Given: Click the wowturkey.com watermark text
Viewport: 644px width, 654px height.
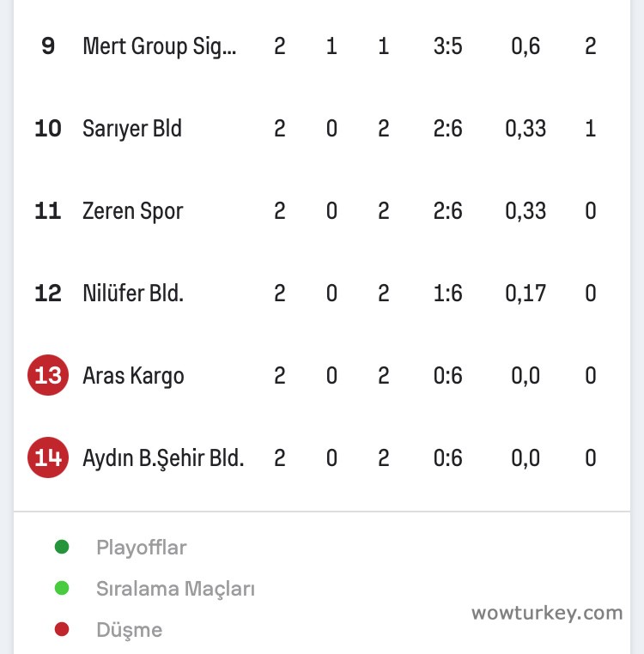Looking at the screenshot, I should click(x=547, y=613).
